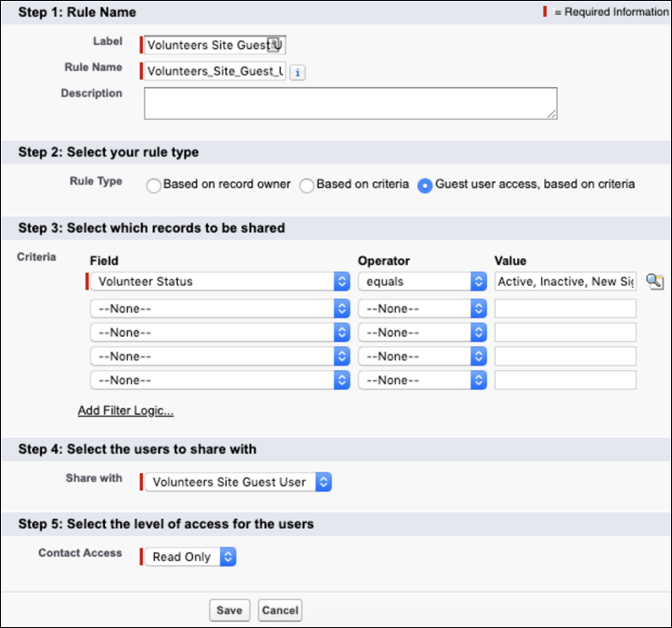This screenshot has width=672, height=628.
Task: Click the Label text field
Action: pos(207,45)
